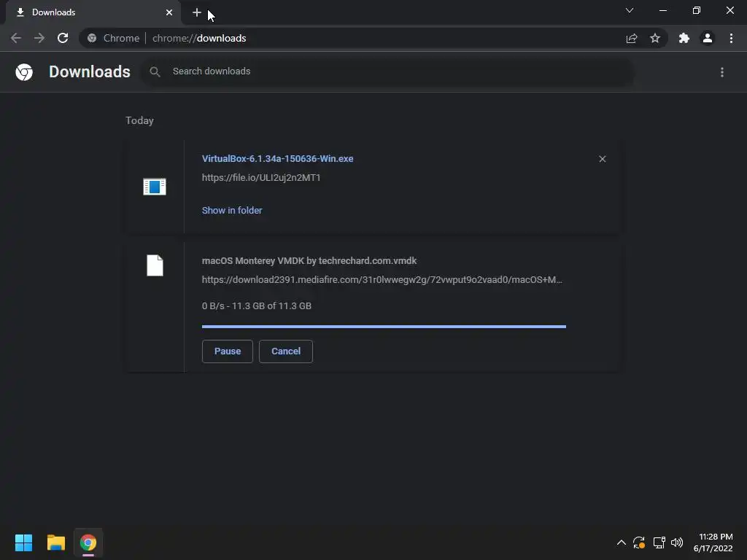Image resolution: width=747 pixels, height=560 pixels.
Task: Click the VirtualBox installer file icon
Action: 155,186
